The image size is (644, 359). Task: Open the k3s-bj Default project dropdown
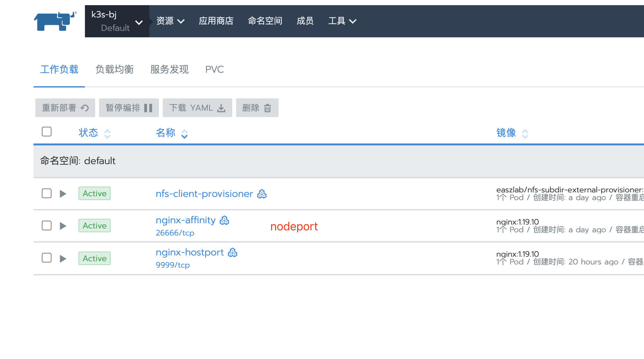117,21
